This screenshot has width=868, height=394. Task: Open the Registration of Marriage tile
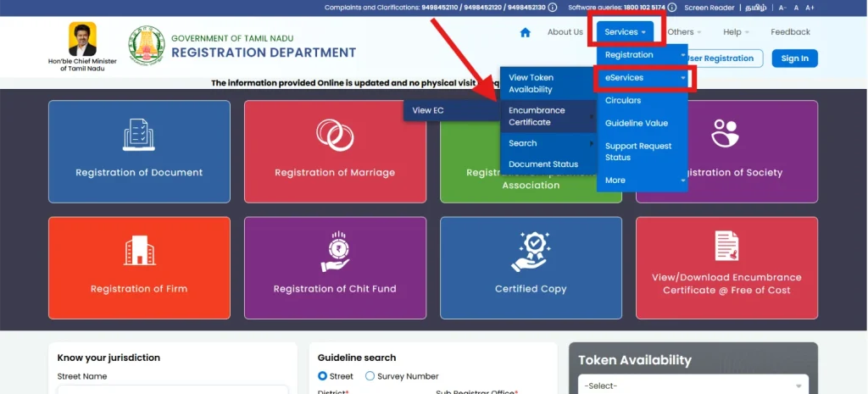335,152
